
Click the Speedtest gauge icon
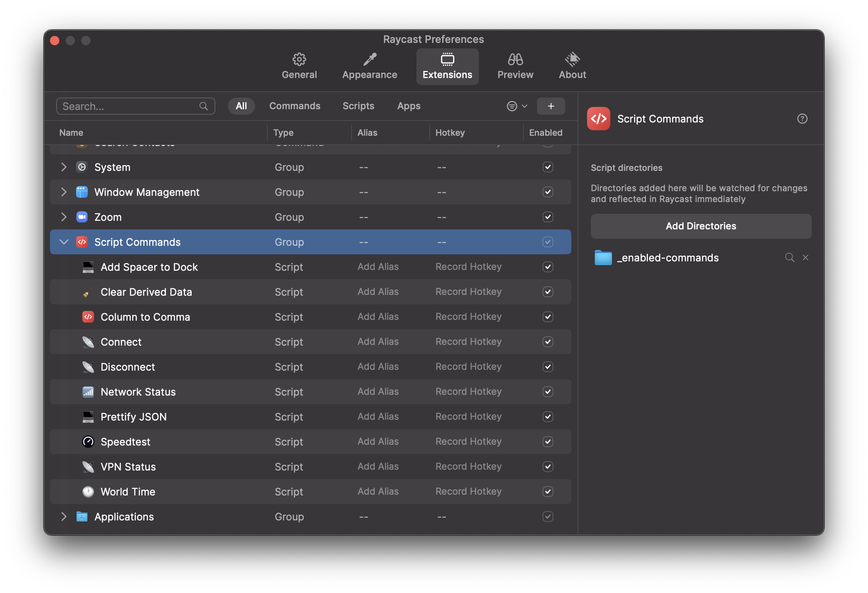click(88, 442)
